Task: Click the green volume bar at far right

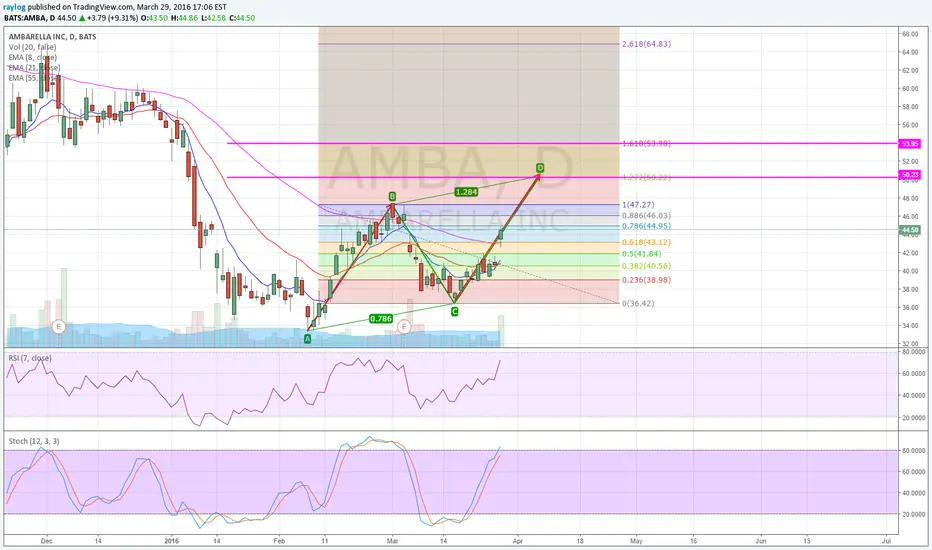Action: point(501,331)
